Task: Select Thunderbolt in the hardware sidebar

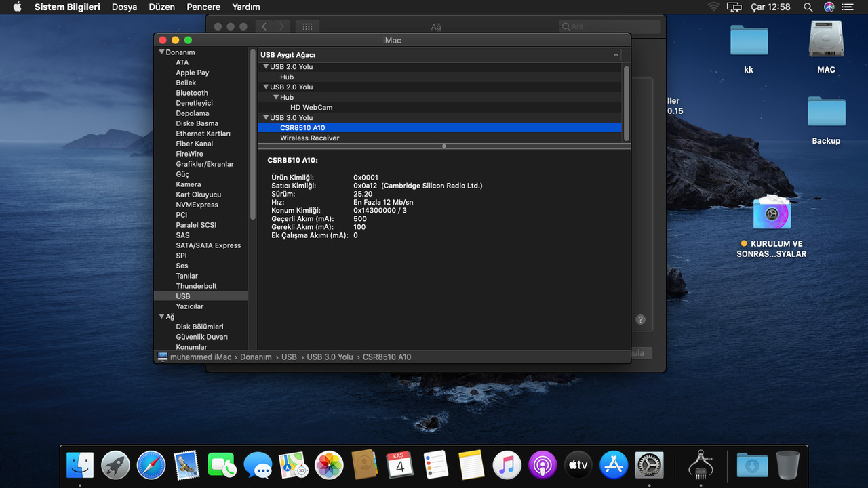Action: pos(196,286)
